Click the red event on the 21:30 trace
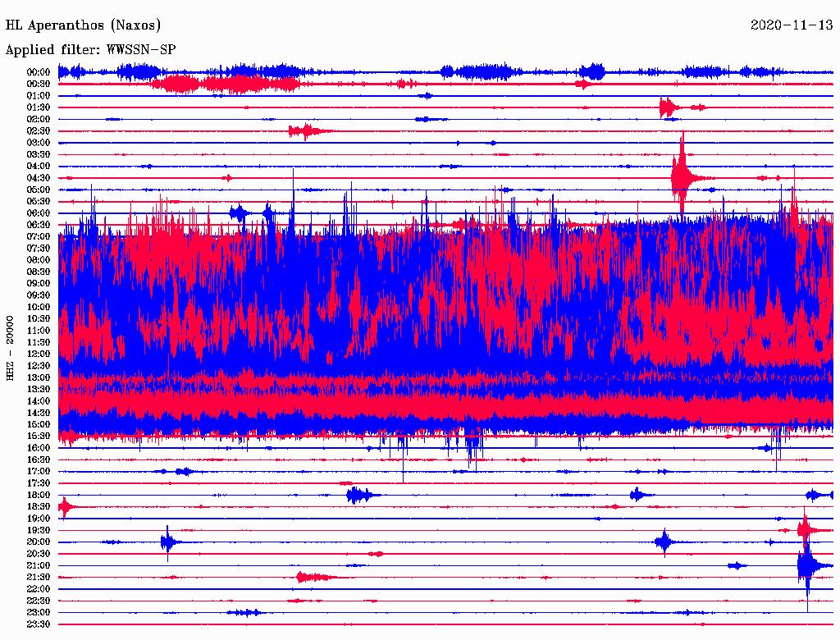840x640 pixels. coord(315,578)
